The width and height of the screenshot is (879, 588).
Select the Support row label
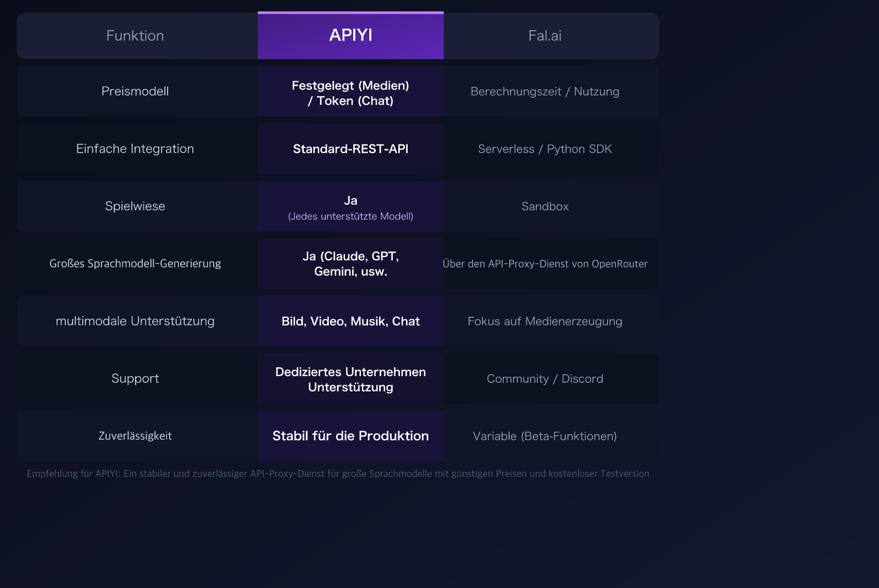pos(135,378)
